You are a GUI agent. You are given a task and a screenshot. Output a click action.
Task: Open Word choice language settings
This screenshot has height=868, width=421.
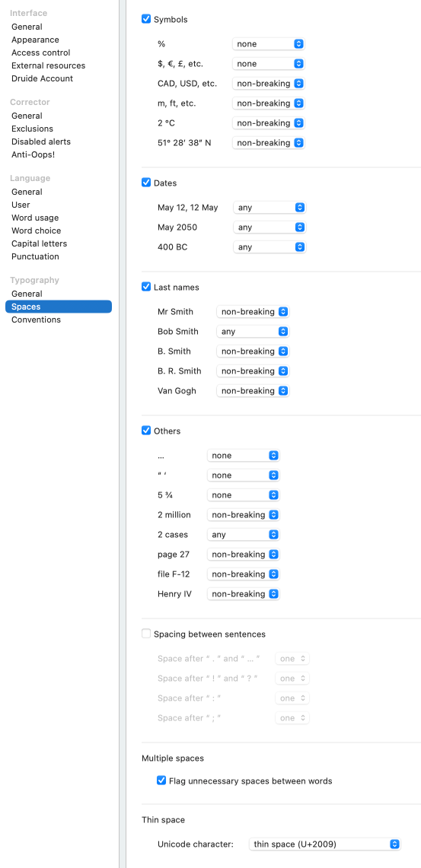[36, 231]
